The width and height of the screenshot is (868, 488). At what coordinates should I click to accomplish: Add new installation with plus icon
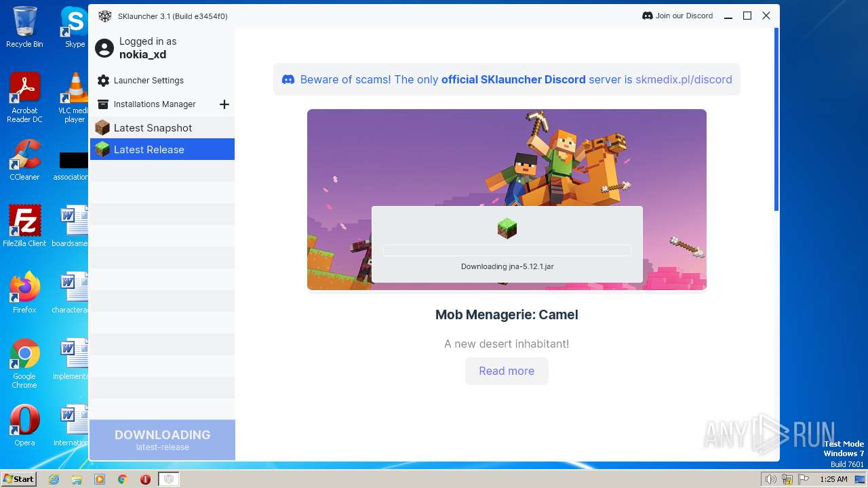click(224, 104)
